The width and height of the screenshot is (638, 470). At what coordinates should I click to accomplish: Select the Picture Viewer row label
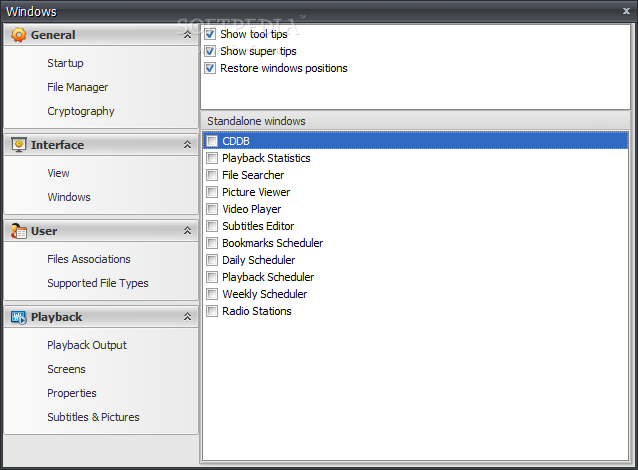click(256, 192)
